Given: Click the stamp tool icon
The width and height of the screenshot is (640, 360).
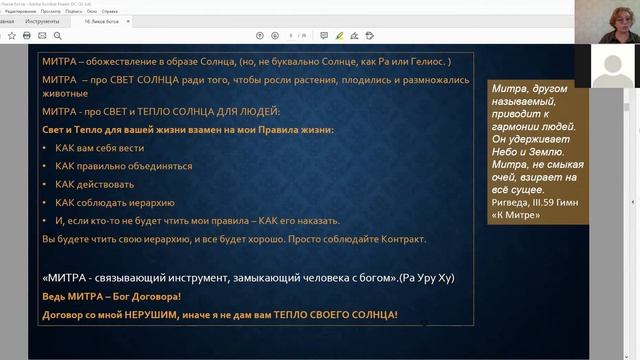Looking at the screenshot, I should click(x=370, y=36).
